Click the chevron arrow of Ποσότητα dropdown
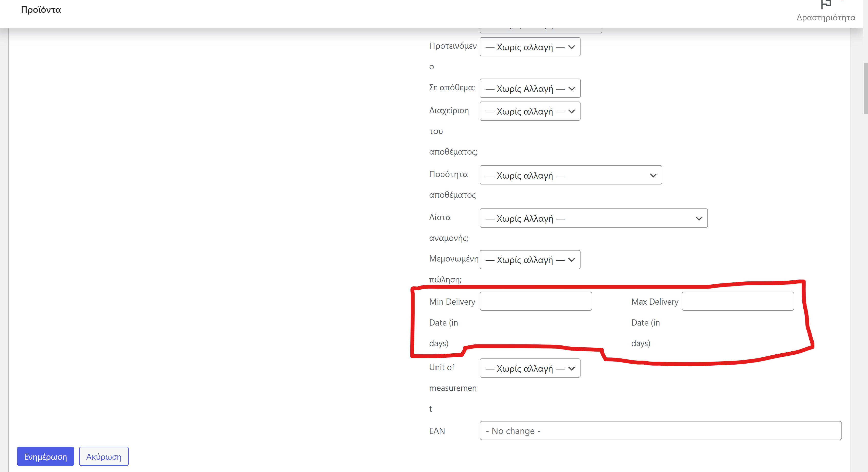Image resolution: width=868 pixels, height=472 pixels. tap(653, 175)
